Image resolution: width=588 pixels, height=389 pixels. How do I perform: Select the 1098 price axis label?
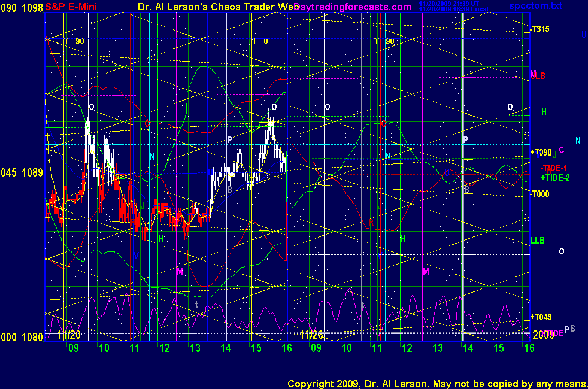32,6
